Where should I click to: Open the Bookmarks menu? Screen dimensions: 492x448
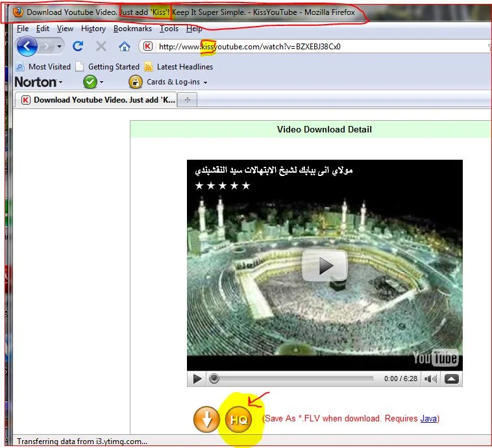[132, 29]
